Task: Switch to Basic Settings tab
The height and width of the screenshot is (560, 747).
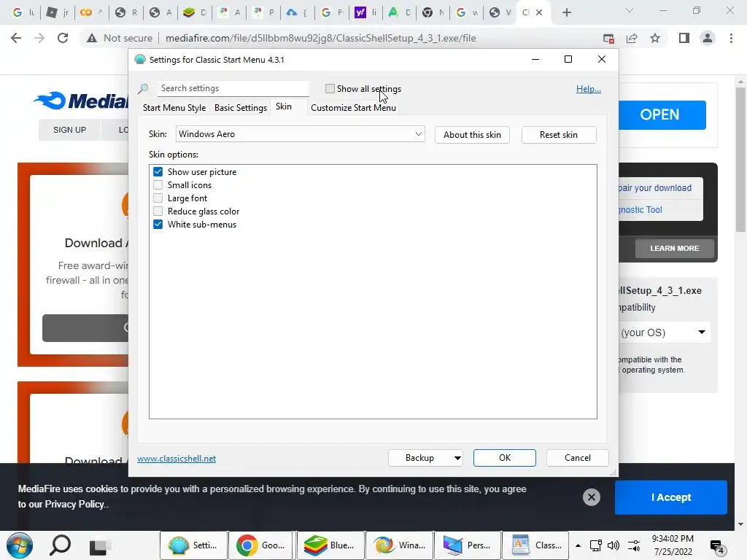Action: coord(241,108)
